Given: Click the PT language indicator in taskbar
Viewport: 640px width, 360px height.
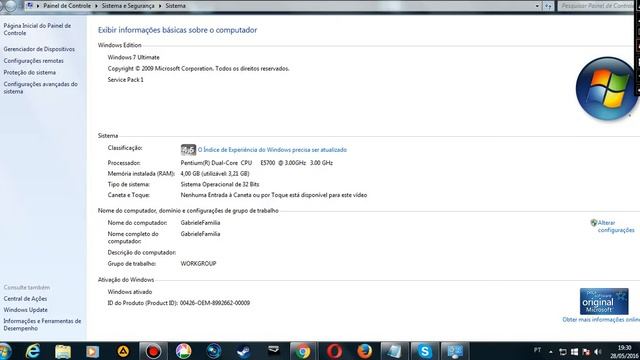Looking at the screenshot, I should [x=538, y=350].
